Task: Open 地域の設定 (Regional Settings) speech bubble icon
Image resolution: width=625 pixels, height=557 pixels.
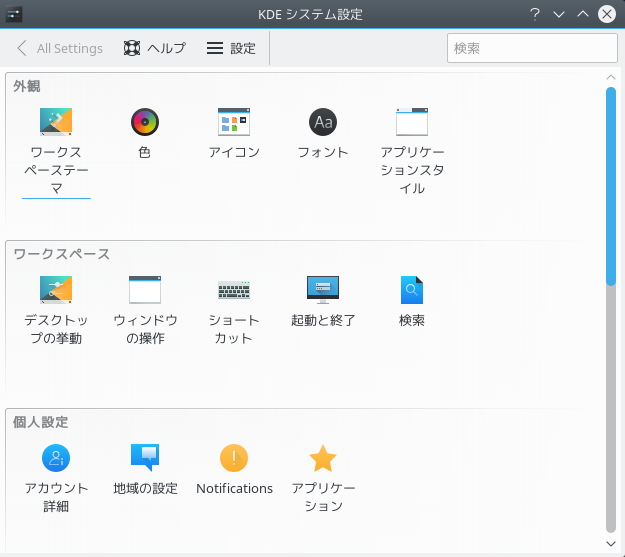Action: (x=145, y=458)
